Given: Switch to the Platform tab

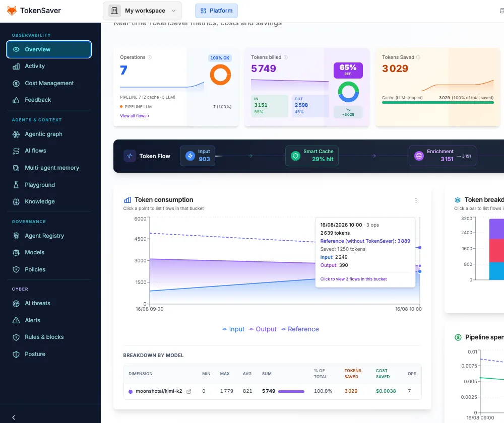Looking at the screenshot, I should pyautogui.click(x=216, y=11).
